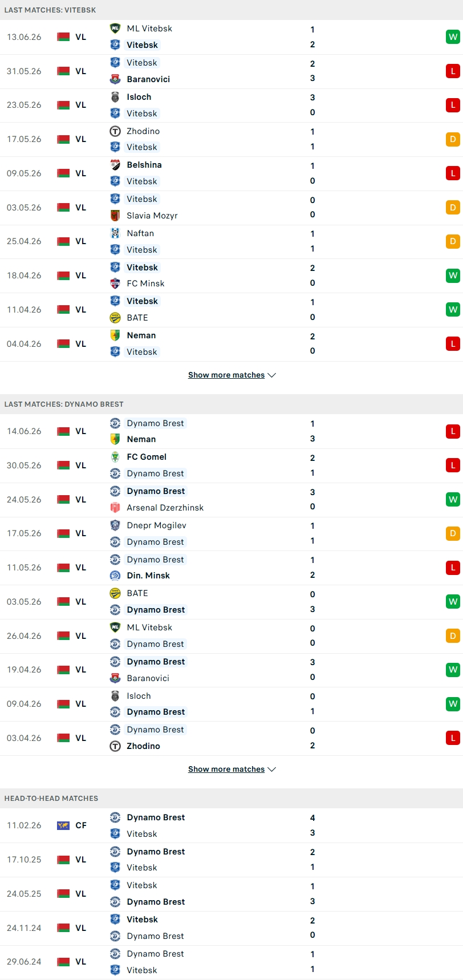Click the Slavia Mozyr club logo
Screen dimensions: 463x980
(115, 216)
